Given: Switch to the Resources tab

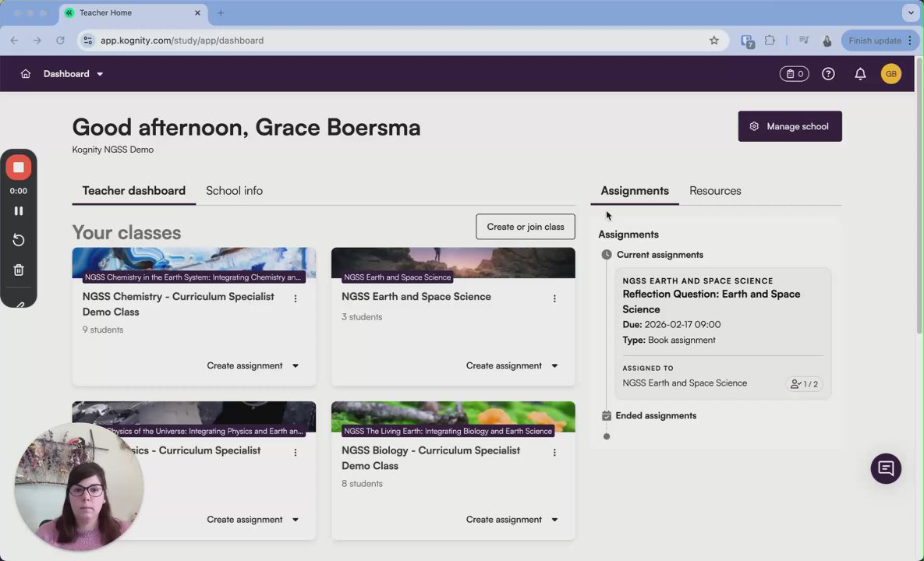Looking at the screenshot, I should 715,191.
